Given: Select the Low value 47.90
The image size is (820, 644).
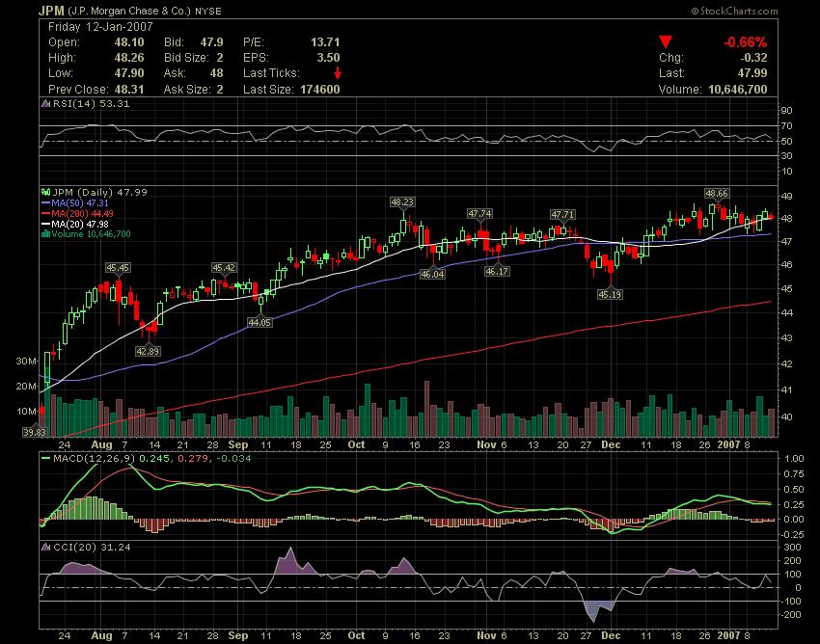Looking at the screenshot, I should click(x=129, y=72).
